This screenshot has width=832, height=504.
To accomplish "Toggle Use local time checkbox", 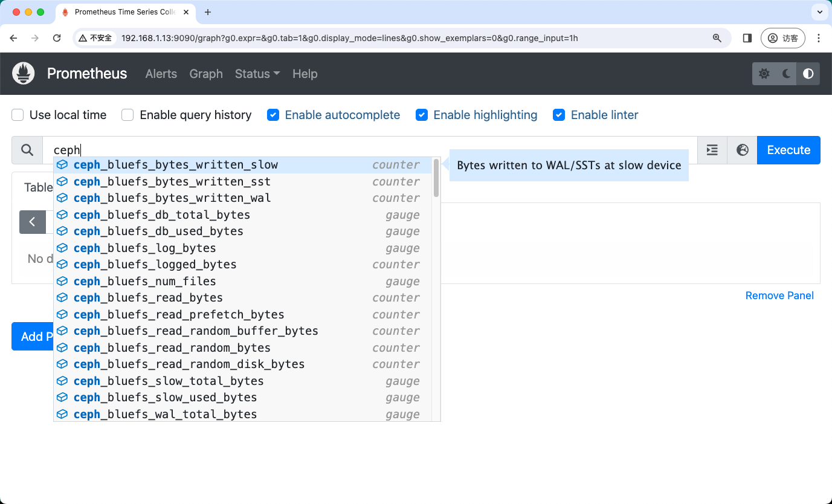I will click(x=18, y=115).
